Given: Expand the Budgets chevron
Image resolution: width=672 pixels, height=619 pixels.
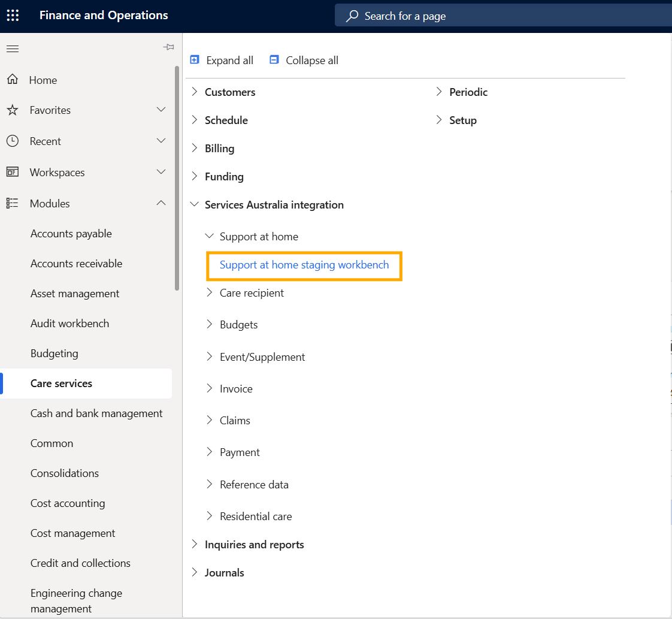Looking at the screenshot, I should pyautogui.click(x=210, y=324).
